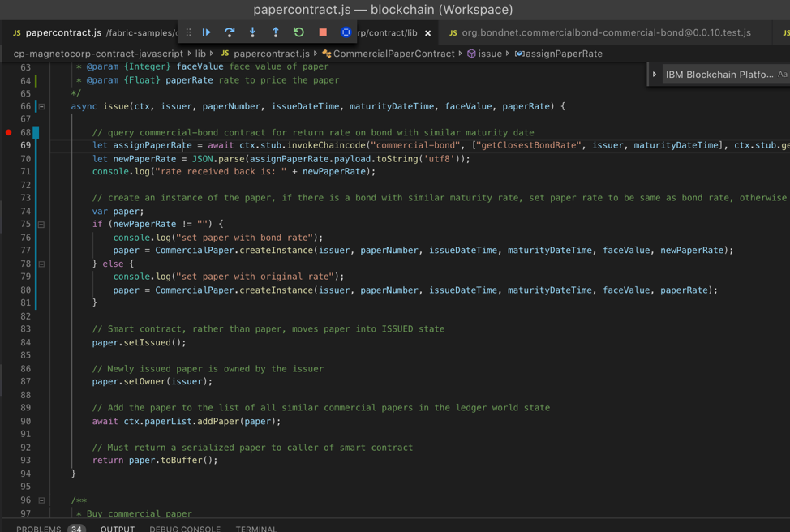Restart the debug session

(298, 32)
